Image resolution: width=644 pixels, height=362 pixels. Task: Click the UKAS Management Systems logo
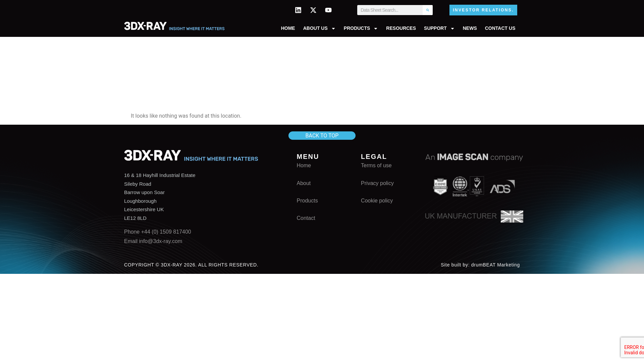[477, 186]
